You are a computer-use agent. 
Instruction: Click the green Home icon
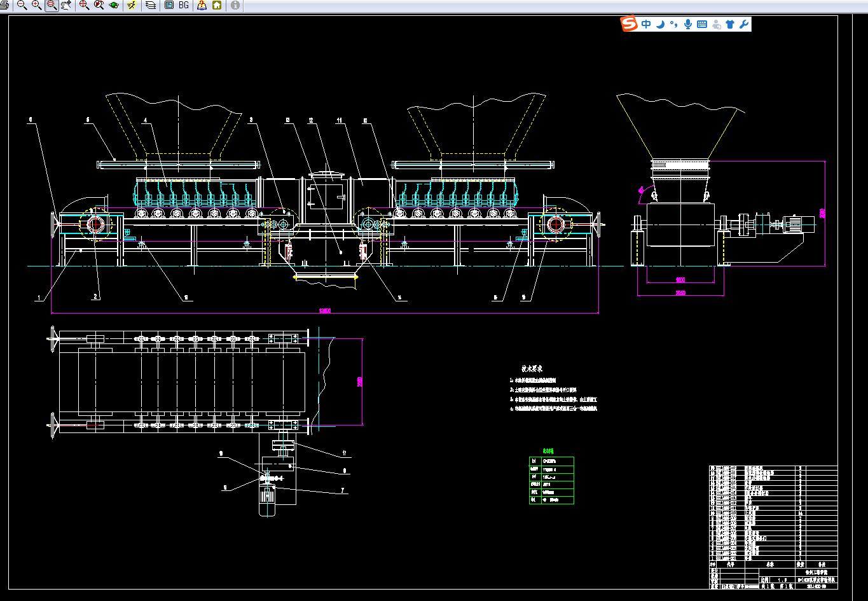coord(217,5)
